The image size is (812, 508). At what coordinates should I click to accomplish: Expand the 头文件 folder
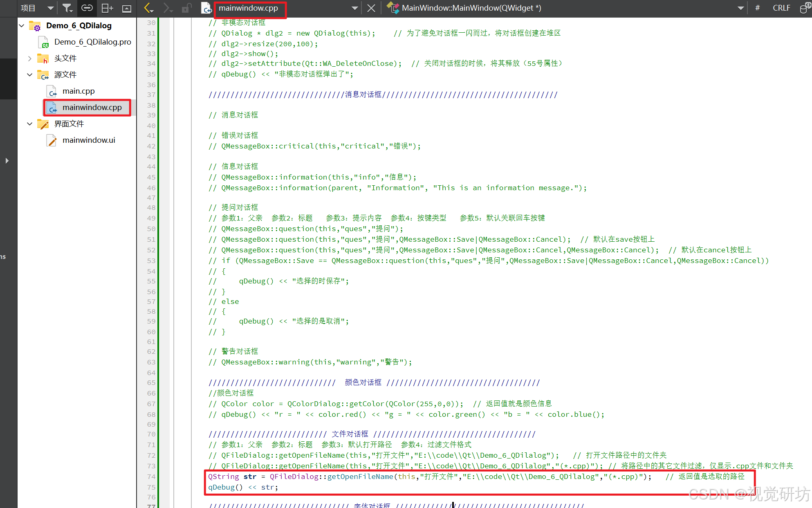(x=29, y=58)
